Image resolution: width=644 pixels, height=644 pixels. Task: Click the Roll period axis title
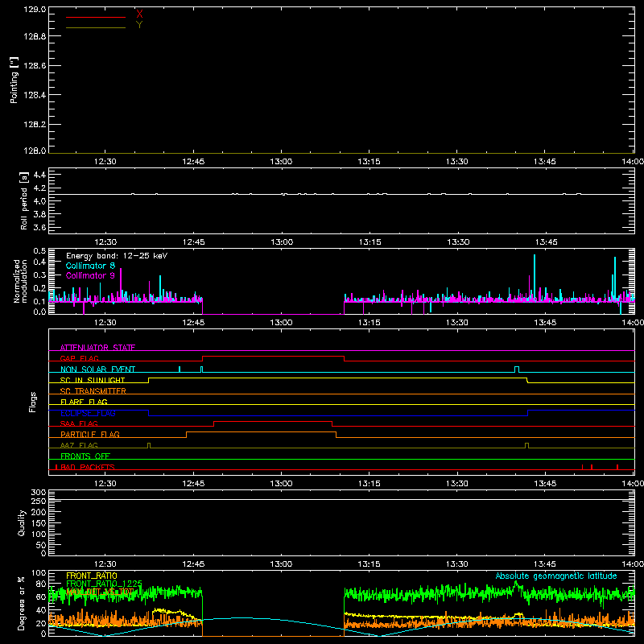(24, 200)
